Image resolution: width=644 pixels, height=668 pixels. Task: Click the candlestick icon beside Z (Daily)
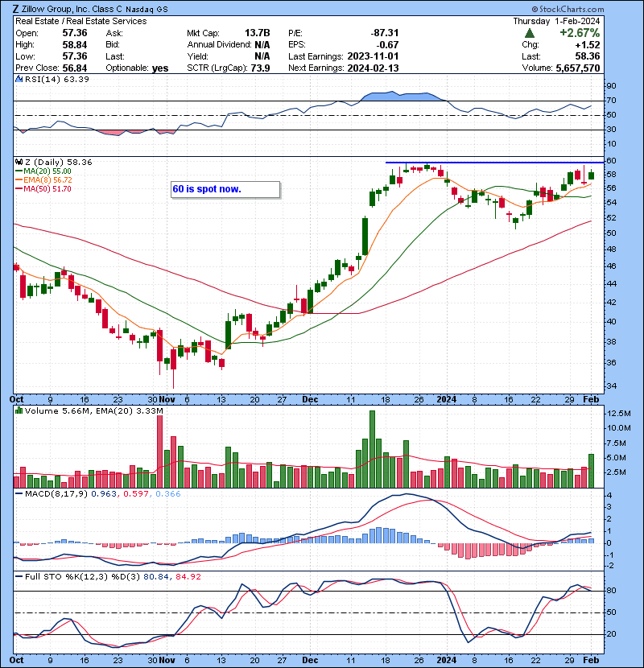(19, 163)
